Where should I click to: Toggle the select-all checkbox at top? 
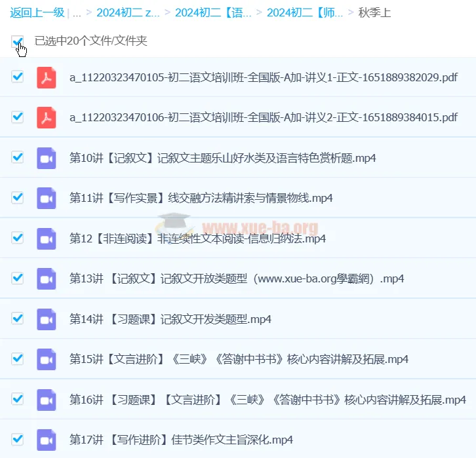tap(17, 42)
